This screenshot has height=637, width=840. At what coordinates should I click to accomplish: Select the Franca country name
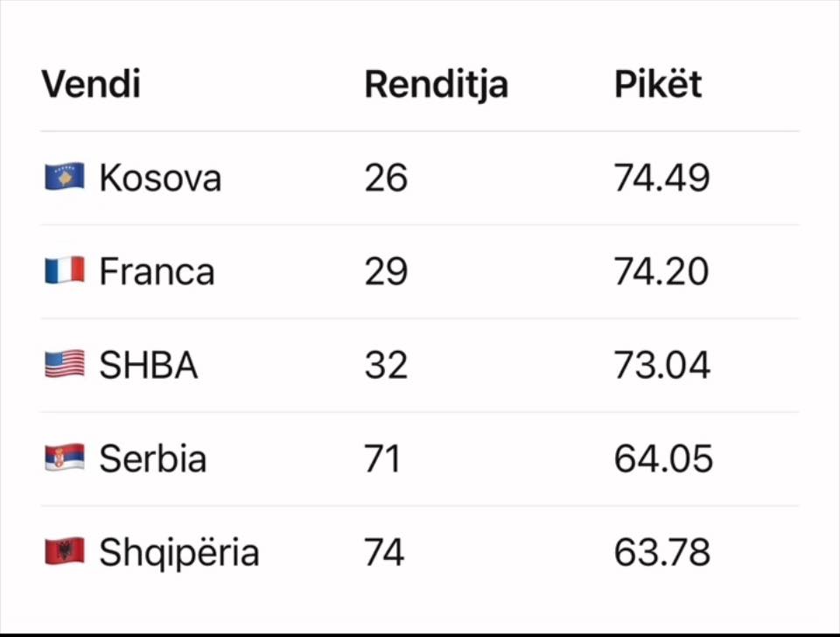click(x=157, y=272)
